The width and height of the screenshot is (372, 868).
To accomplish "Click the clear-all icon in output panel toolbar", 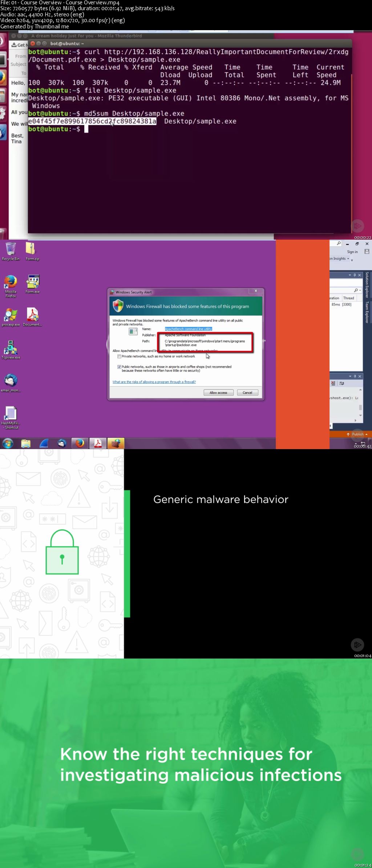I will click(x=333, y=383).
